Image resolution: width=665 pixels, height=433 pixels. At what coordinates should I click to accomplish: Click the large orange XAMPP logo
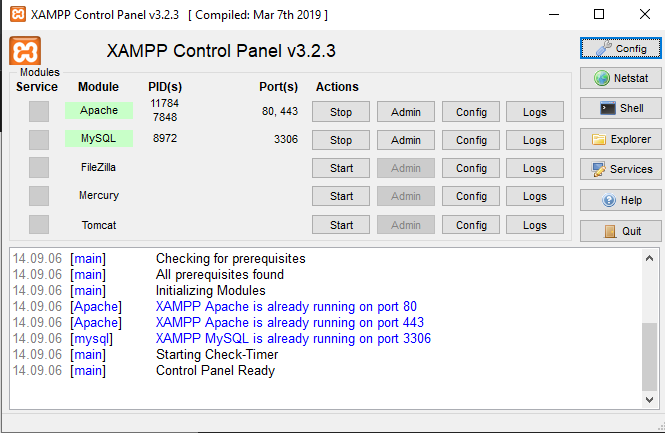25,51
